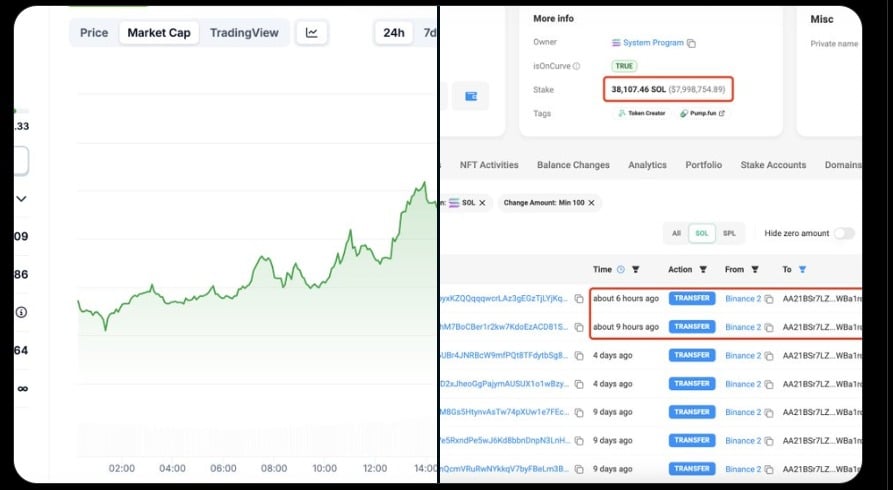Screen dimensions: 893x490
Task: Open the To column filter
Action: [x=802, y=269]
